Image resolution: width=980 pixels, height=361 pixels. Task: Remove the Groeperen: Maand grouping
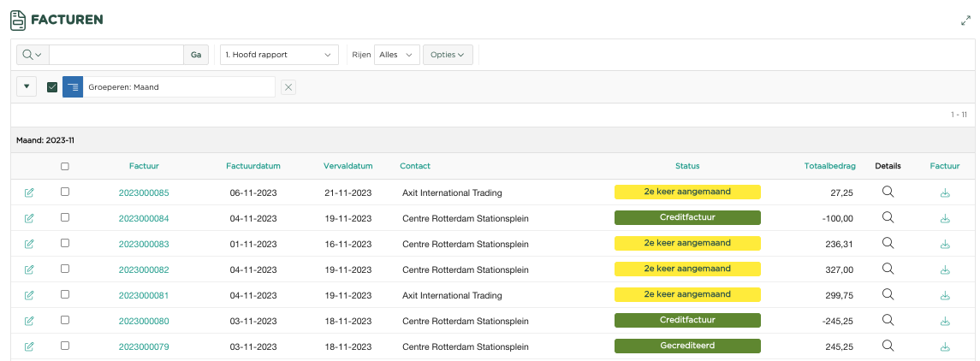[288, 87]
